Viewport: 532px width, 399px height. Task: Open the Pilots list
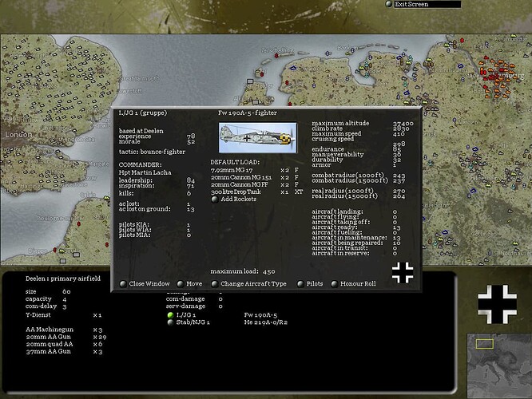pos(310,284)
